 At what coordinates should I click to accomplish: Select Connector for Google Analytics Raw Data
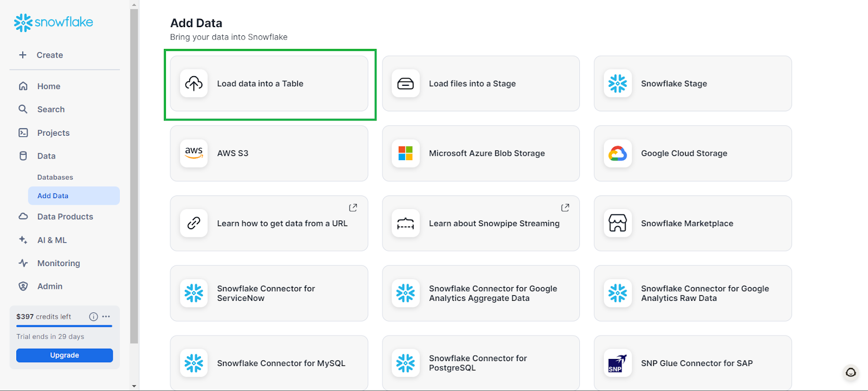[693, 293]
